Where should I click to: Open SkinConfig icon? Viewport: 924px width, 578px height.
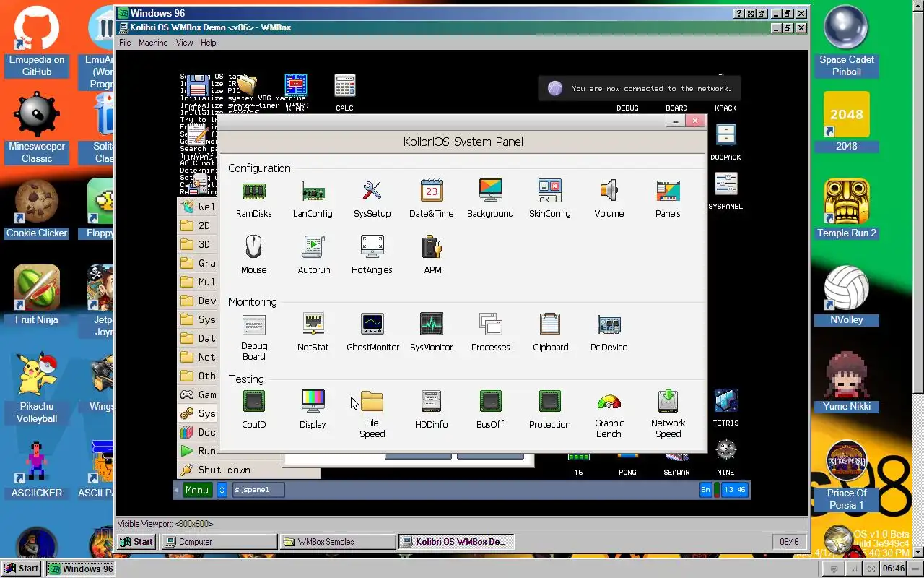[549, 191]
